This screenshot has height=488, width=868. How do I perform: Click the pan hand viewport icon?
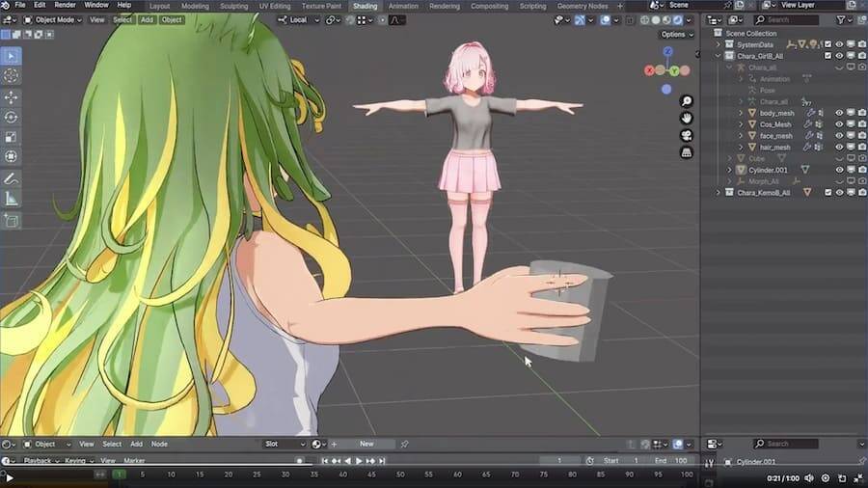[x=686, y=118]
